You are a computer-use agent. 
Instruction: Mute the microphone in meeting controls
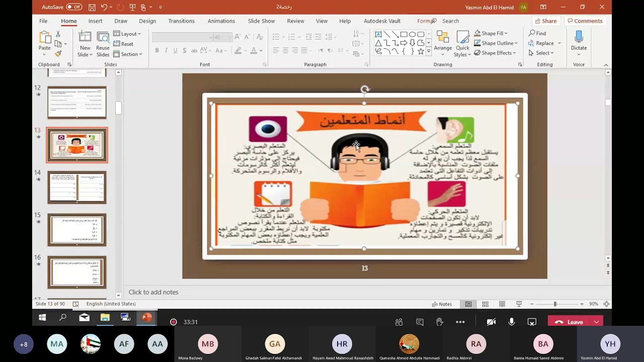(512, 322)
